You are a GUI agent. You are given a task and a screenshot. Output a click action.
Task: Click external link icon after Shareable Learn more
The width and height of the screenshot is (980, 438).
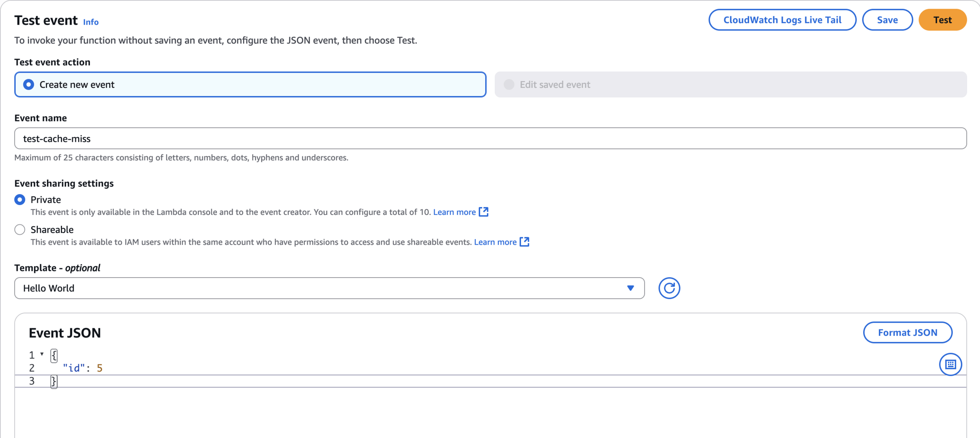click(524, 242)
